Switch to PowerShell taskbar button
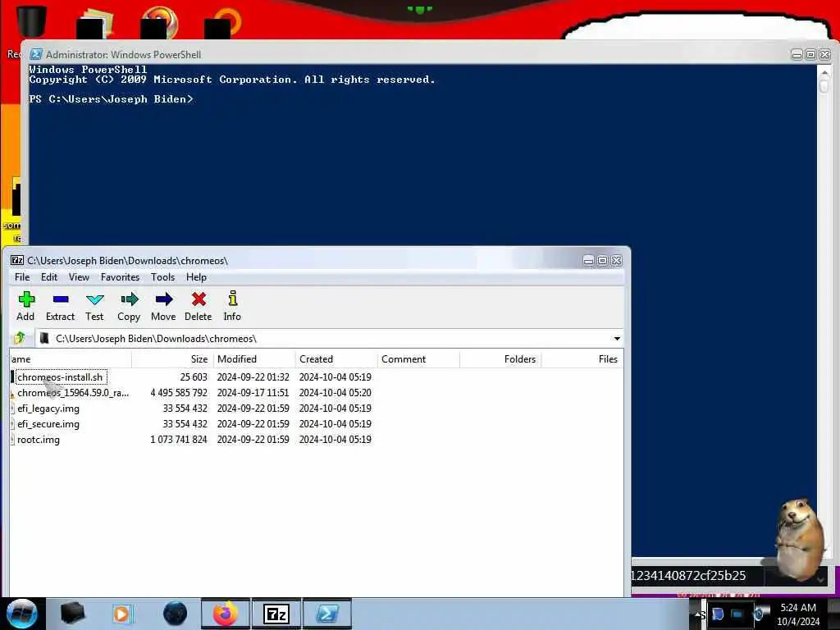840x630 pixels. [x=327, y=614]
